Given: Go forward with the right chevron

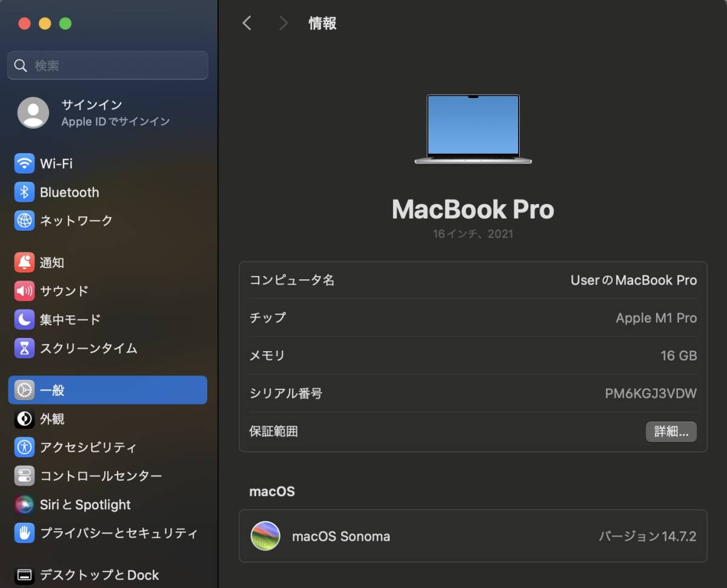Looking at the screenshot, I should coord(283,23).
